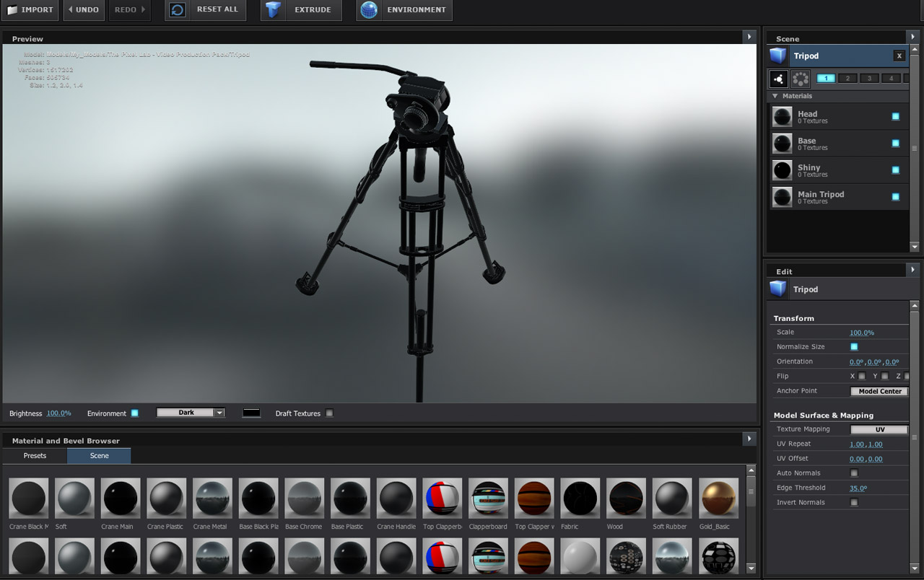Select model slot 2 in Scene

click(x=847, y=78)
